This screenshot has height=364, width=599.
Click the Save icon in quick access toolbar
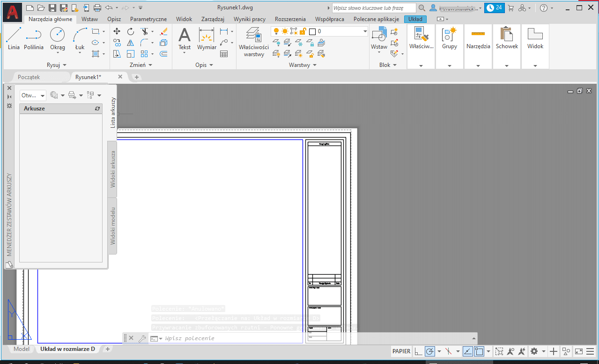pyautogui.click(x=52, y=7)
